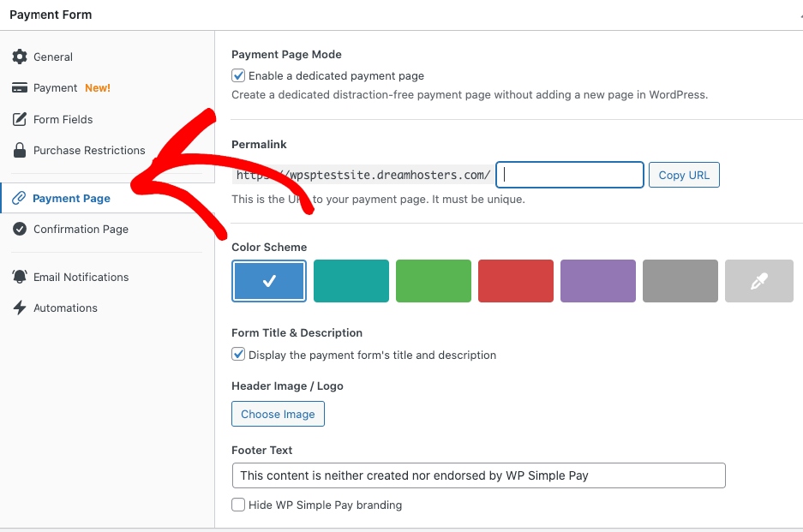Screen dimensions: 803x532
Task: Click the Choose Image button
Action: coord(278,414)
